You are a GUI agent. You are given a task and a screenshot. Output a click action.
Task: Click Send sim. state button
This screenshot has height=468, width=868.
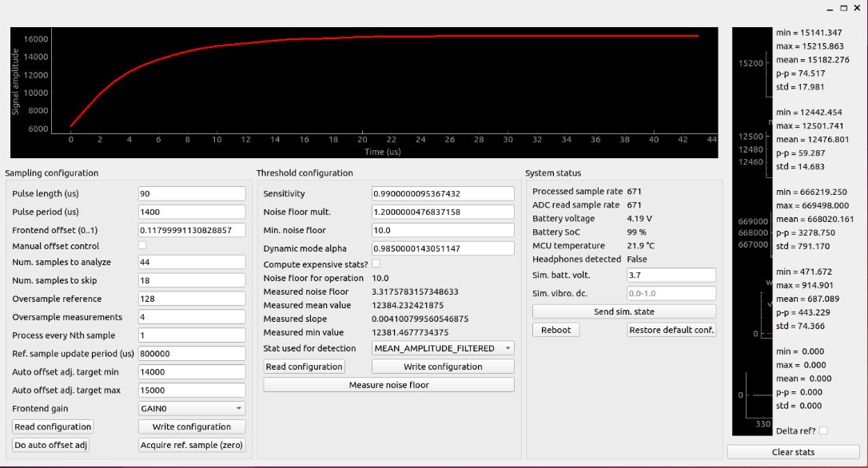(x=624, y=311)
